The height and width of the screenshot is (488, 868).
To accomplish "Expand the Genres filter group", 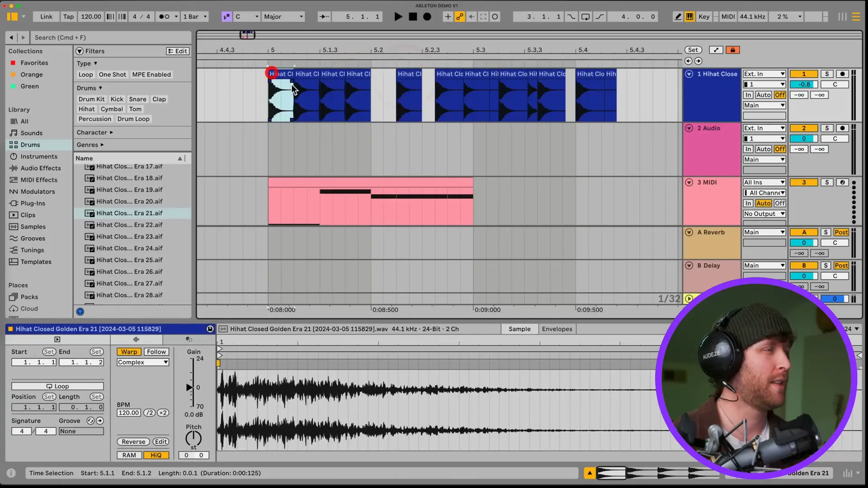I will 90,145.
